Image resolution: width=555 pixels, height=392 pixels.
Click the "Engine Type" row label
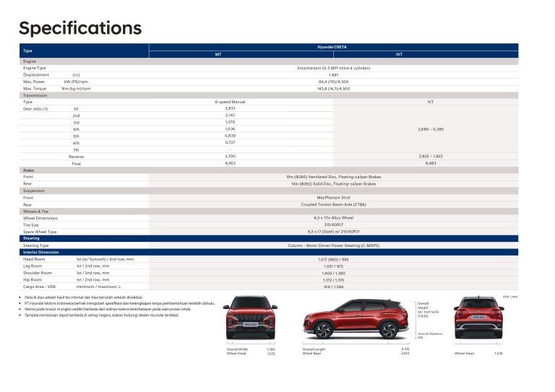[x=35, y=68]
